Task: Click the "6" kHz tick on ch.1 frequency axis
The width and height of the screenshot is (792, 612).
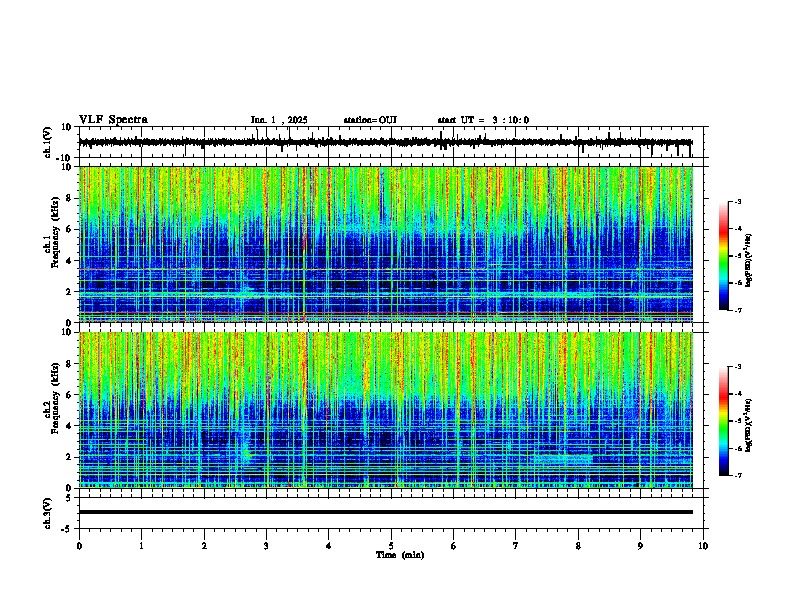Action: 70,229
